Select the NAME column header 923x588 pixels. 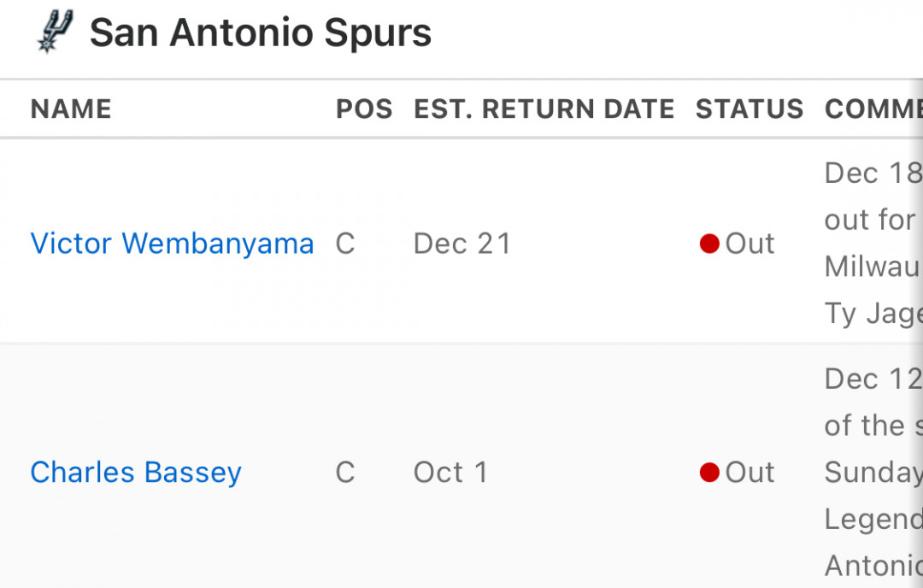point(71,109)
